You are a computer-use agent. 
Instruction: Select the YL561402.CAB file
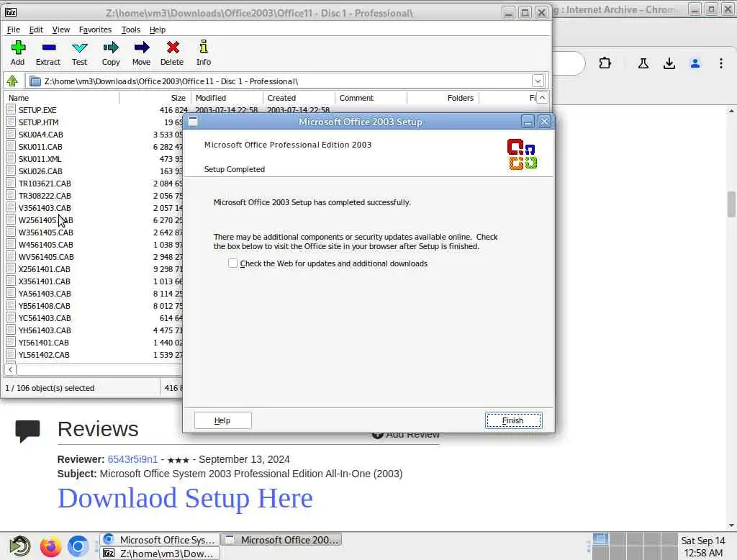coord(44,355)
